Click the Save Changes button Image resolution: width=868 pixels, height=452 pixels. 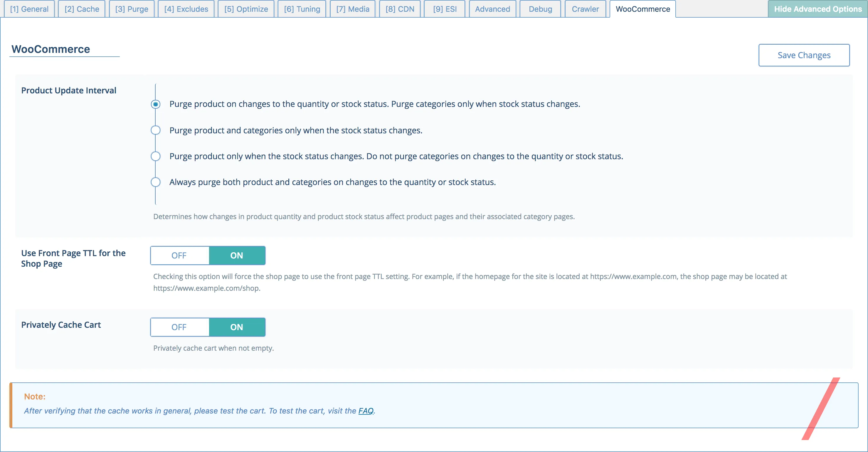coord(804,55)
